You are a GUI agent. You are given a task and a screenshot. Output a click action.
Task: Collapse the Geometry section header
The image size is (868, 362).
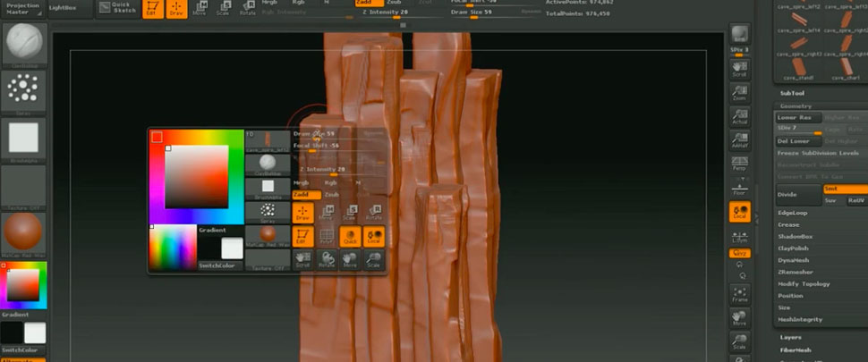[796, 106]
